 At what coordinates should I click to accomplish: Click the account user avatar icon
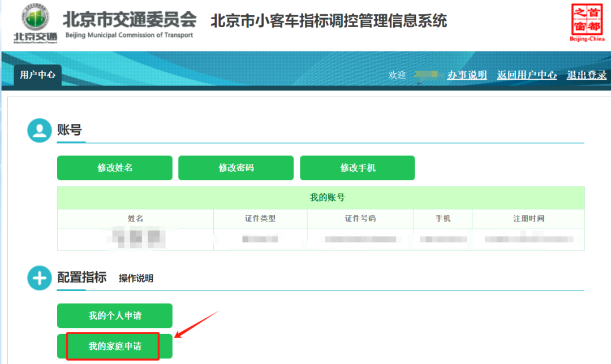(40, 131)
